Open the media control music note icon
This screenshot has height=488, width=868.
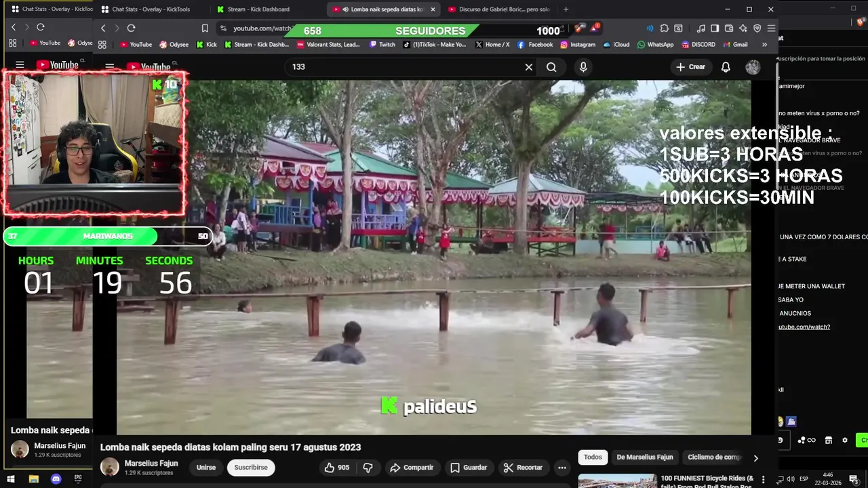701,28
